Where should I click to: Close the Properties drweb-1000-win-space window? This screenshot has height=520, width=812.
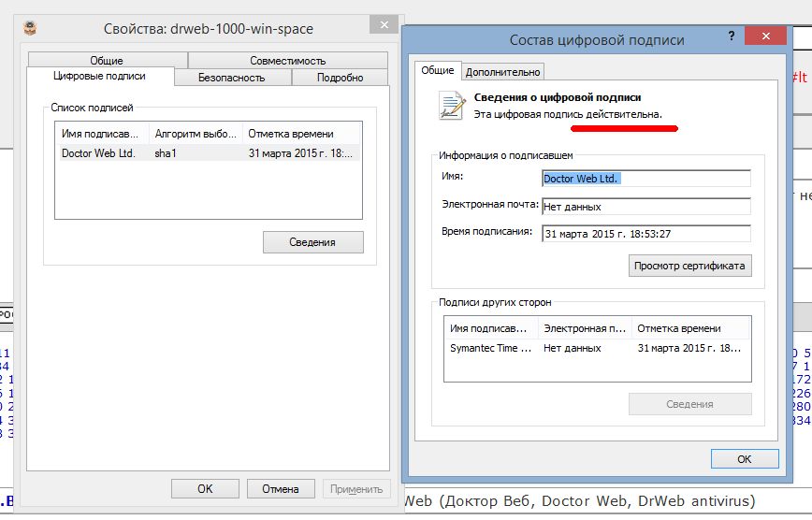click(383, 25)
